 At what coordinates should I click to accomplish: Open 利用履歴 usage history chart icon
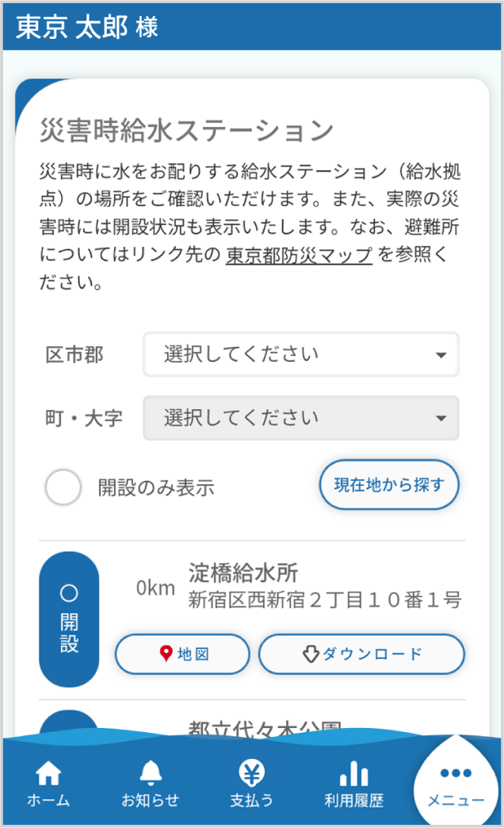[353, 771]
